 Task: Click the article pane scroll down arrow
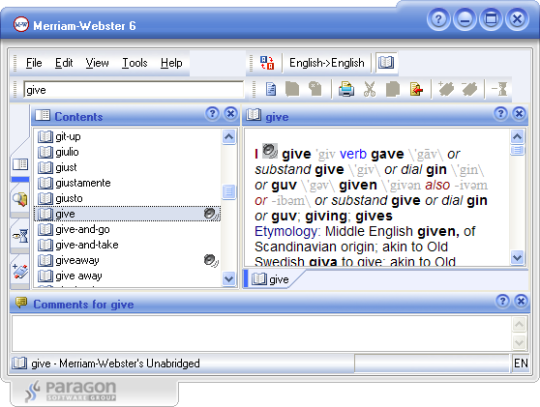tap(517, 257)
